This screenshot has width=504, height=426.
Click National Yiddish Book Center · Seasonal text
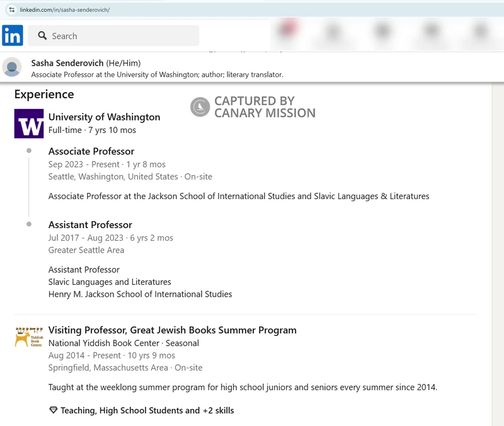coord(123,343)
